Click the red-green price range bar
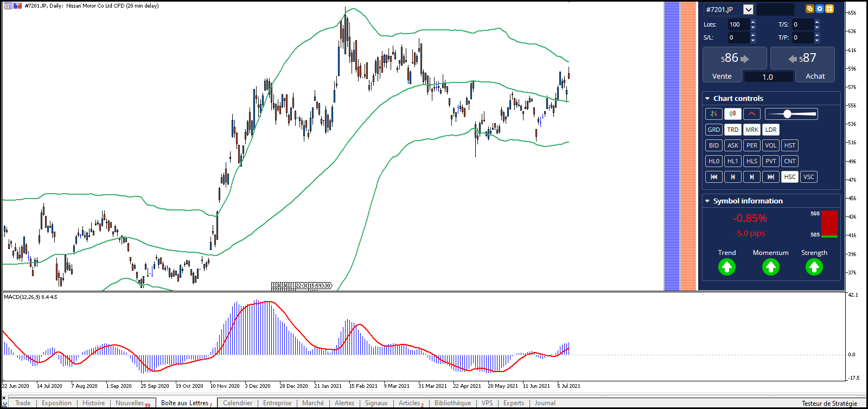 click(x=829, y=224)
